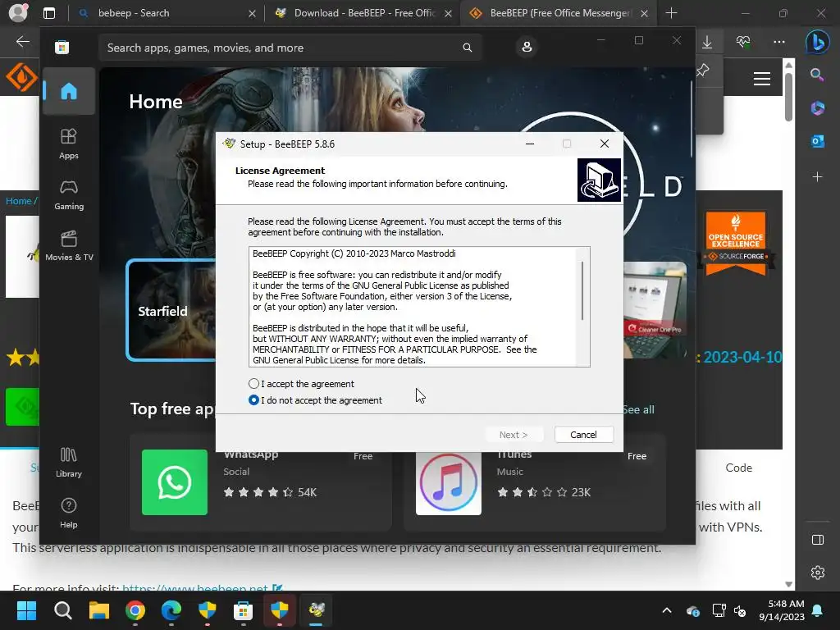
Task: Click the SourceForge logo icon
Action: tap(21, 77)
